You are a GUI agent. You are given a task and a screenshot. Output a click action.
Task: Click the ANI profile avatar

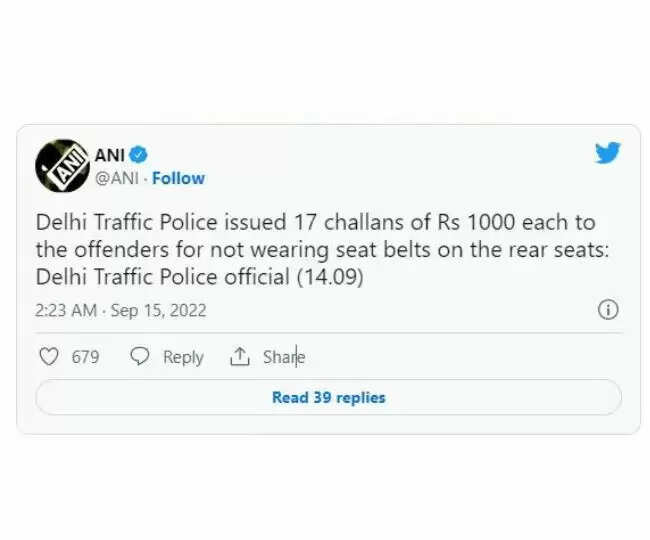(x=62, y=166)
